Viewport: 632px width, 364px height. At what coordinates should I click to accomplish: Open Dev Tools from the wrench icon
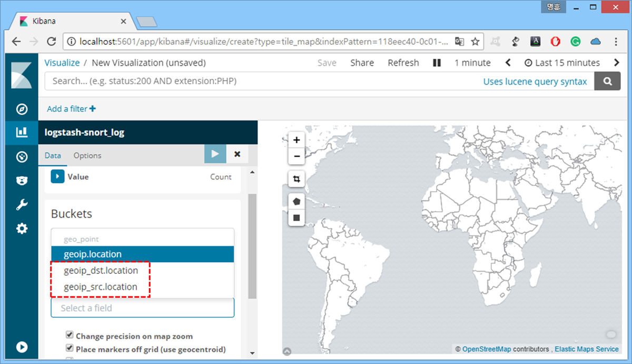pos(22,205)
